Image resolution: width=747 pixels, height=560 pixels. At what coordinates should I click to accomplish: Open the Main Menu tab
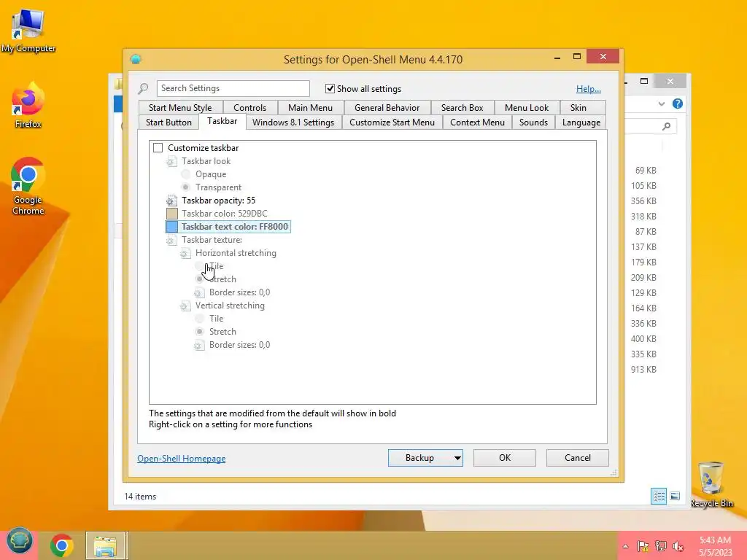click(x=310, y=108)
